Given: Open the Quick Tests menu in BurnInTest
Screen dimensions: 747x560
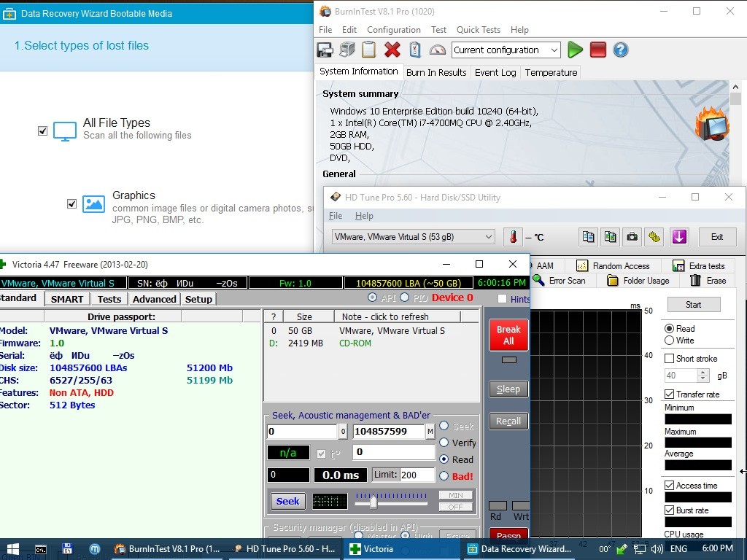Looking at the screenshot, I should click(479, 29).
